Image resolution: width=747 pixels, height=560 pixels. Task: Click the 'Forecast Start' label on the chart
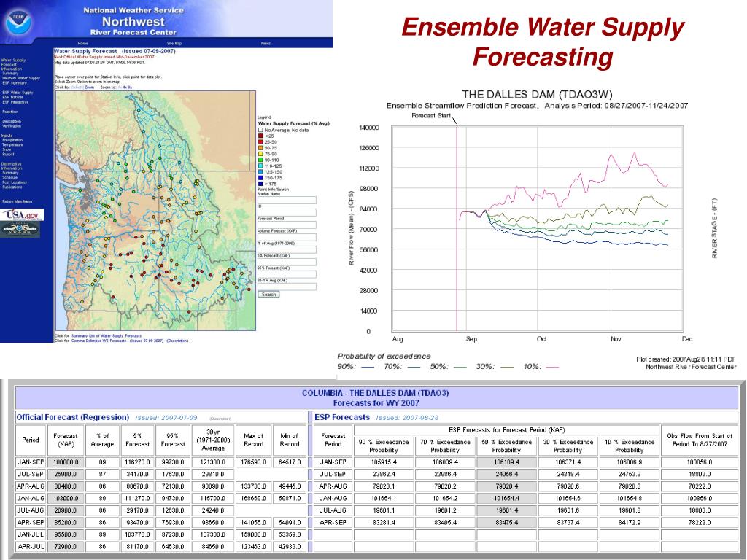pos(431,116)
